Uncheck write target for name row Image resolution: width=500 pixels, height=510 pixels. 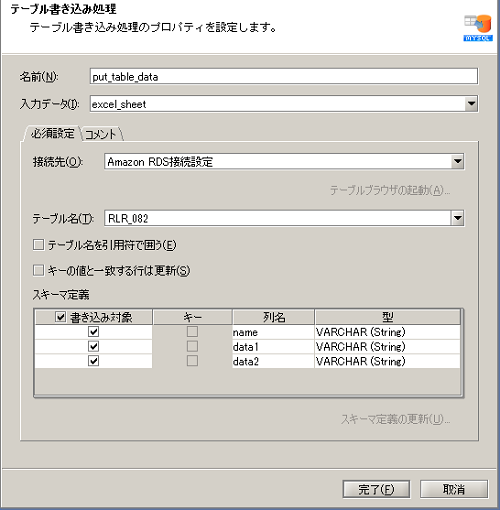click(93, 332)
